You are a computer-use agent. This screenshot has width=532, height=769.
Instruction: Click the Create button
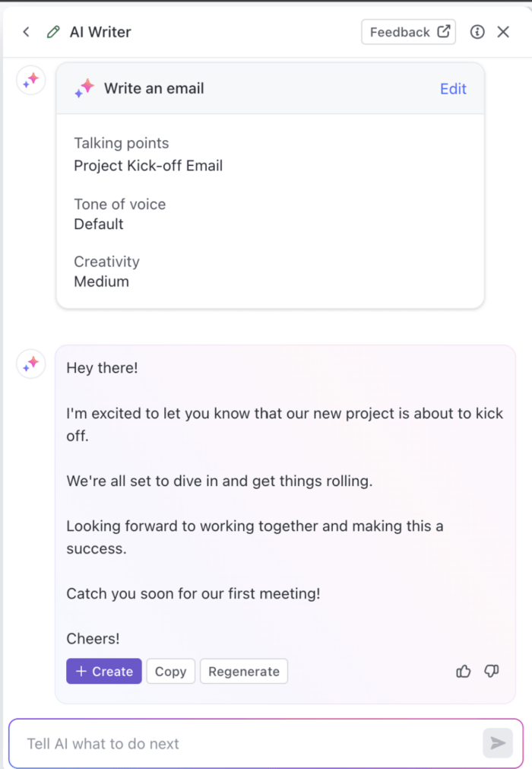103,671
